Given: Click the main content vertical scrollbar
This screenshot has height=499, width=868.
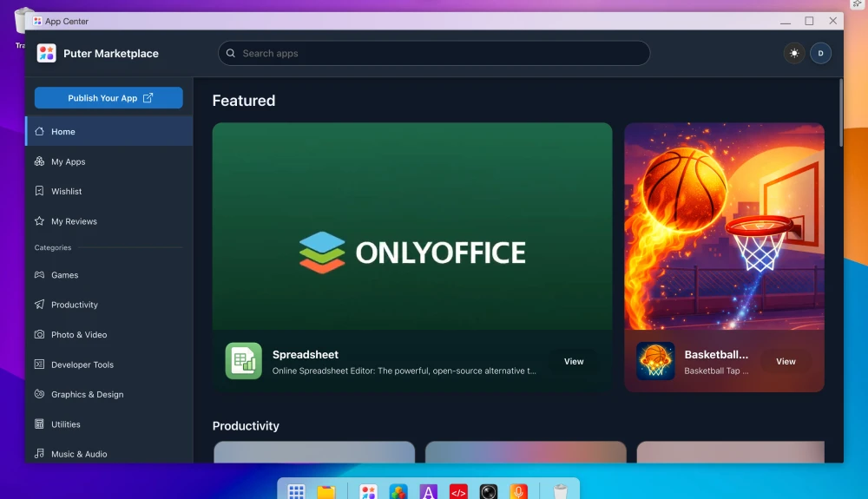Looking at the screenshot, I should click(841, 113).
